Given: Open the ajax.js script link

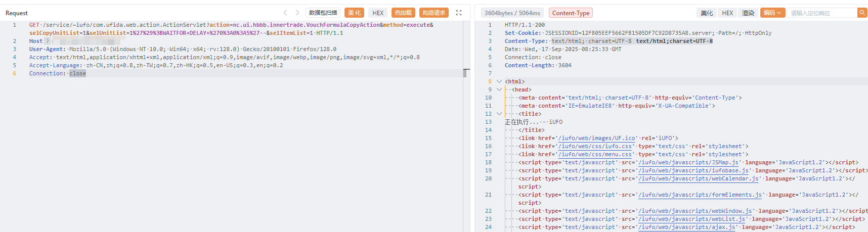Looking at the screenshot, I should [687, 227].
